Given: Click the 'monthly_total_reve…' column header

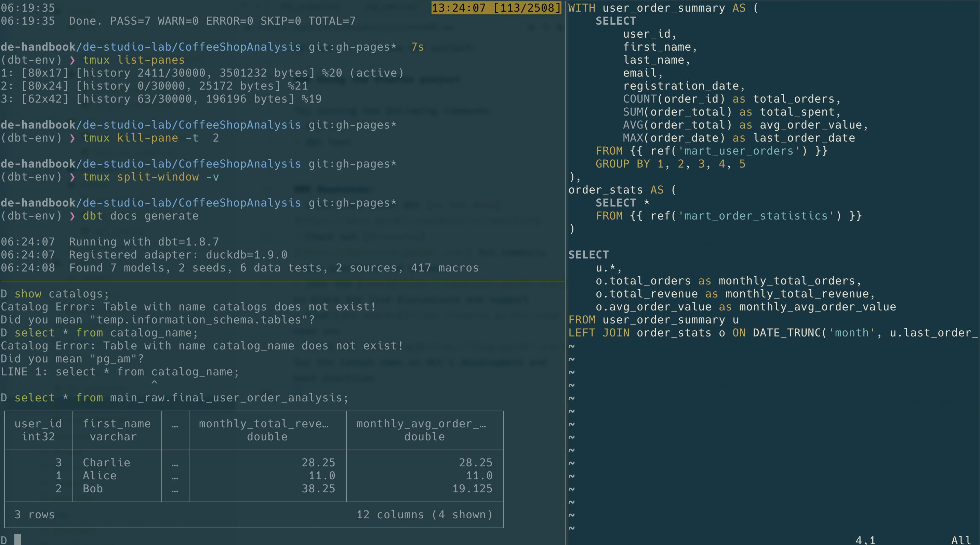Looking at the screenshot, I should click(264, 423).
